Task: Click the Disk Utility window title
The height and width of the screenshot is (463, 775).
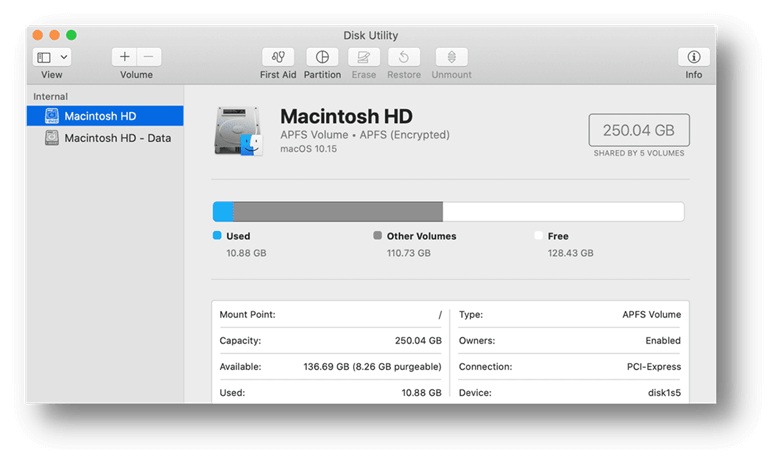Action: (371, 35)
